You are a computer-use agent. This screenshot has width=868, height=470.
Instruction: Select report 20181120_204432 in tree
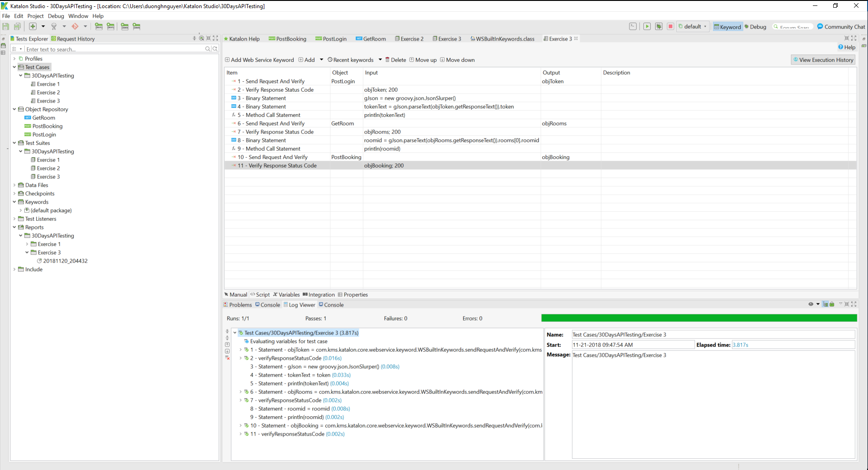62,261
